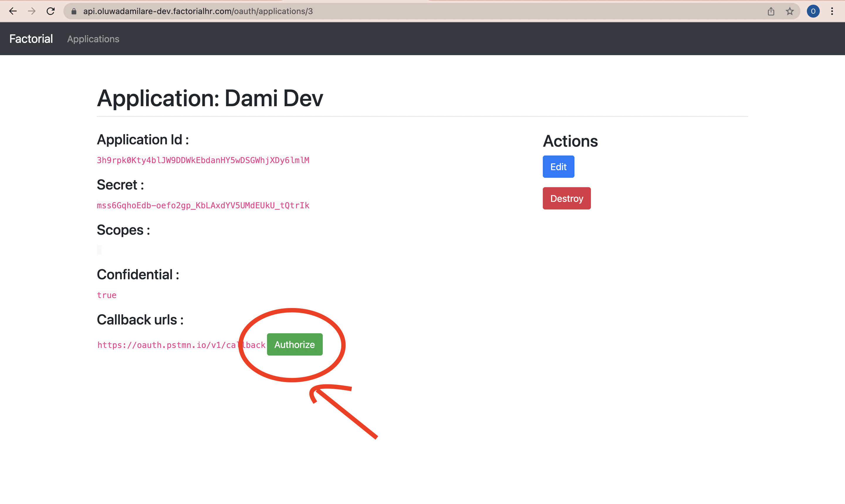This screenshot has height=504, width=845.
Task: Open the Applications nav item
Action: 93,39
